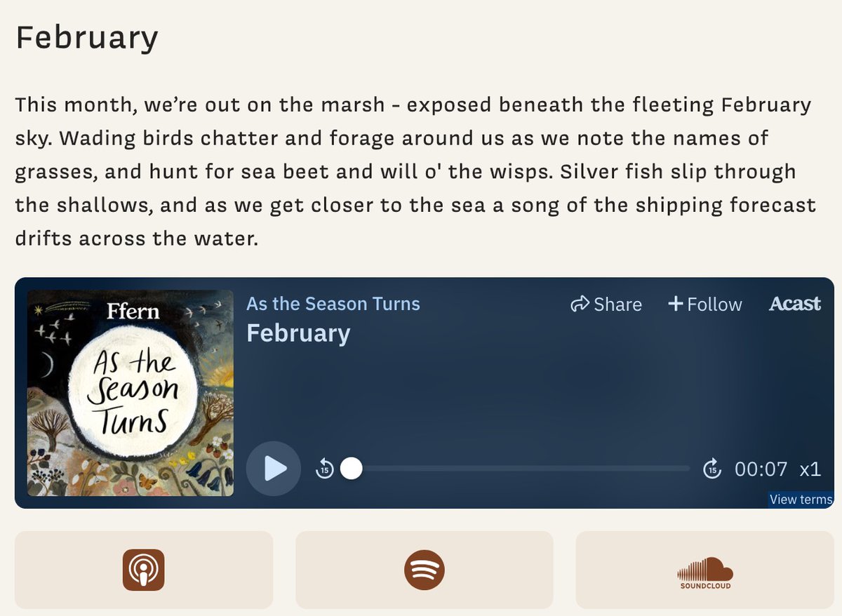
Task: Open the Apple Podcasts icon link
Action: coord(144,570)
